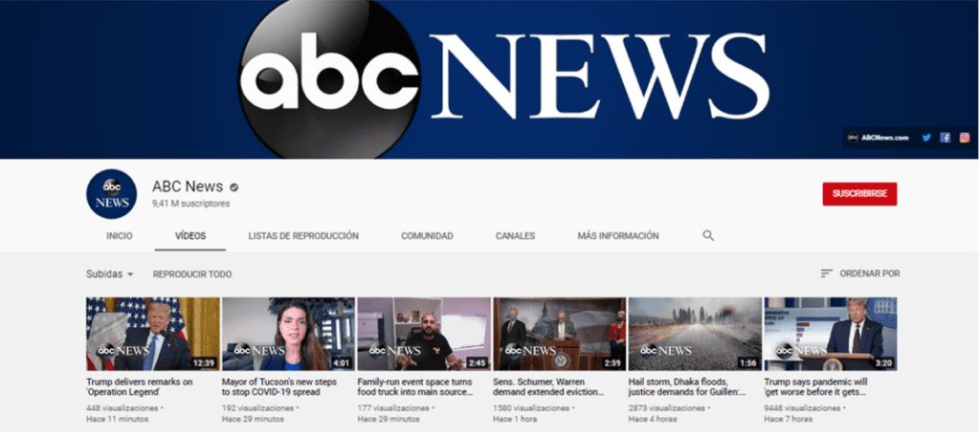
Task: Click the sort lines icon by Ordenar por
Action: [826, 273]
